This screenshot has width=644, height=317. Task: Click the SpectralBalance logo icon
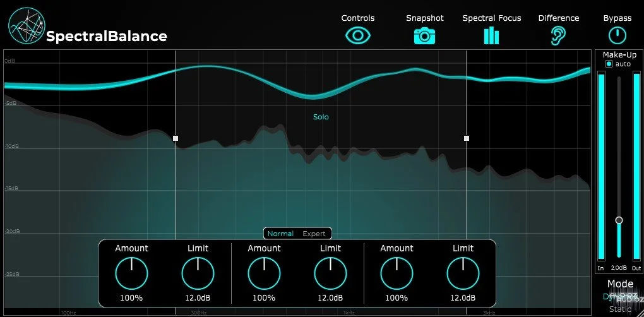point(27,25)
